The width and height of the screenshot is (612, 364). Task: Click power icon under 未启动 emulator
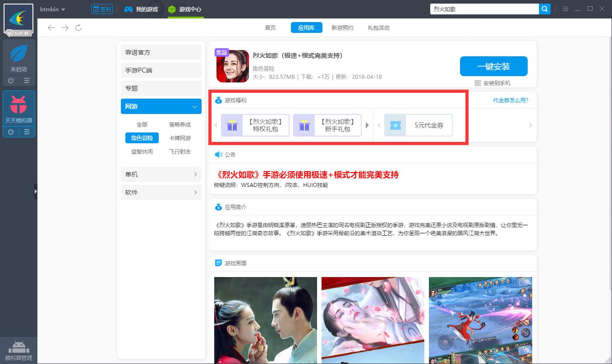[x=11, y=81]
